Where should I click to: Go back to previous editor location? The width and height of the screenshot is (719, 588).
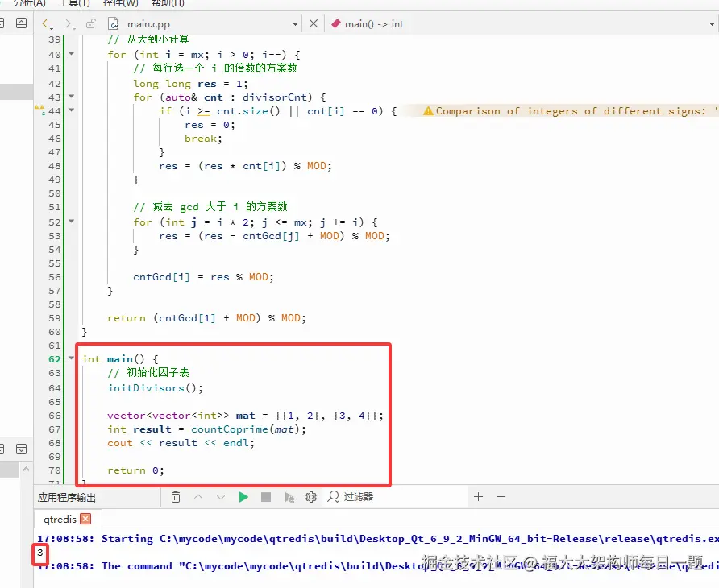click(46, 24)
